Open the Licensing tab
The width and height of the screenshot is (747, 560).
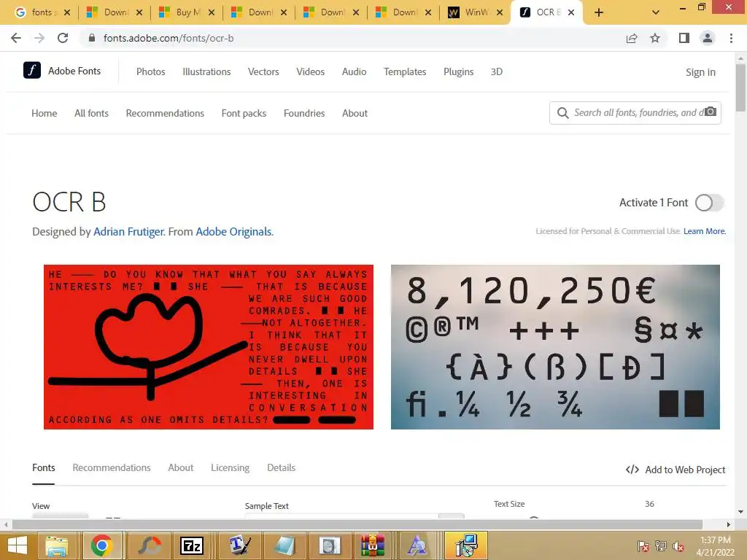coord(230,467)
